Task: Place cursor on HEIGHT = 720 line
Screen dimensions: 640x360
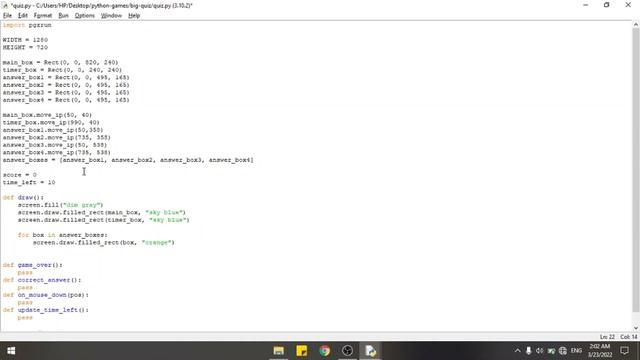Action: click(25, 47)
